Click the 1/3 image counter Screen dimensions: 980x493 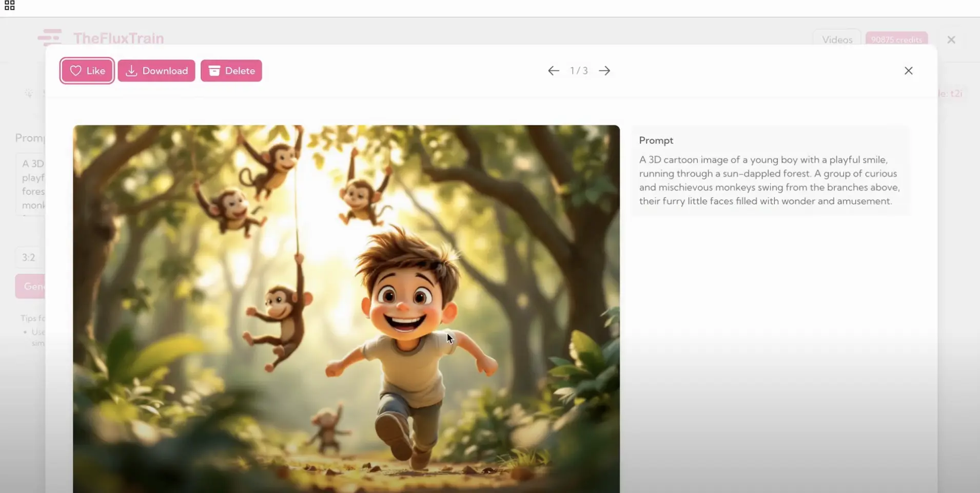pyautogui.click(x=579, y=71)
